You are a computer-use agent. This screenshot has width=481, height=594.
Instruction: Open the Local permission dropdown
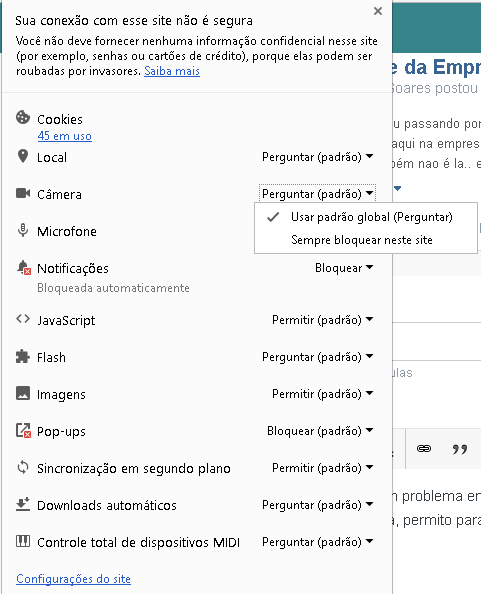coord(317,157)
